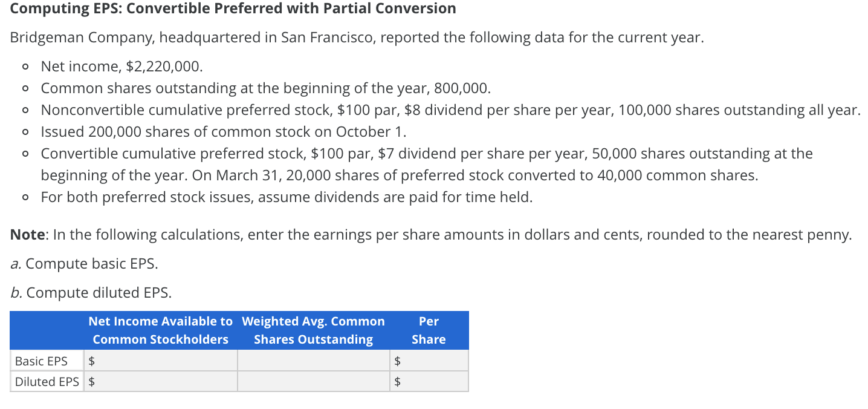This screenshot has height=409, width=868.
Task: Click the bullet for convertible preferred stock line
Action: tap(25, 154)
